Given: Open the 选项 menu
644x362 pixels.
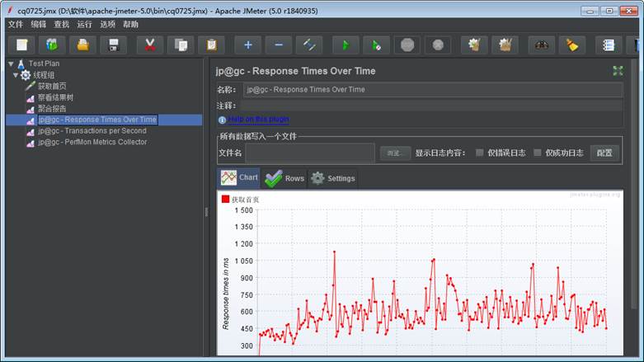Looking at the screenshot, I should 107,24.
